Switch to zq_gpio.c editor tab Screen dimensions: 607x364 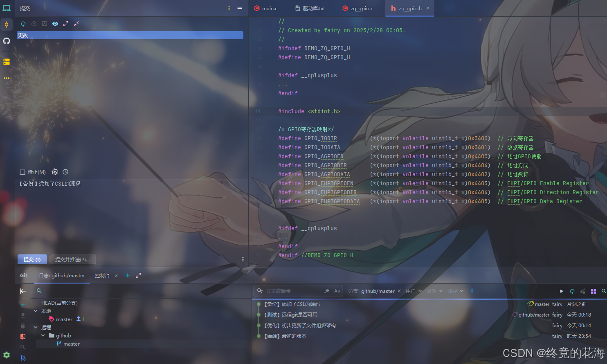click(358, 8)
